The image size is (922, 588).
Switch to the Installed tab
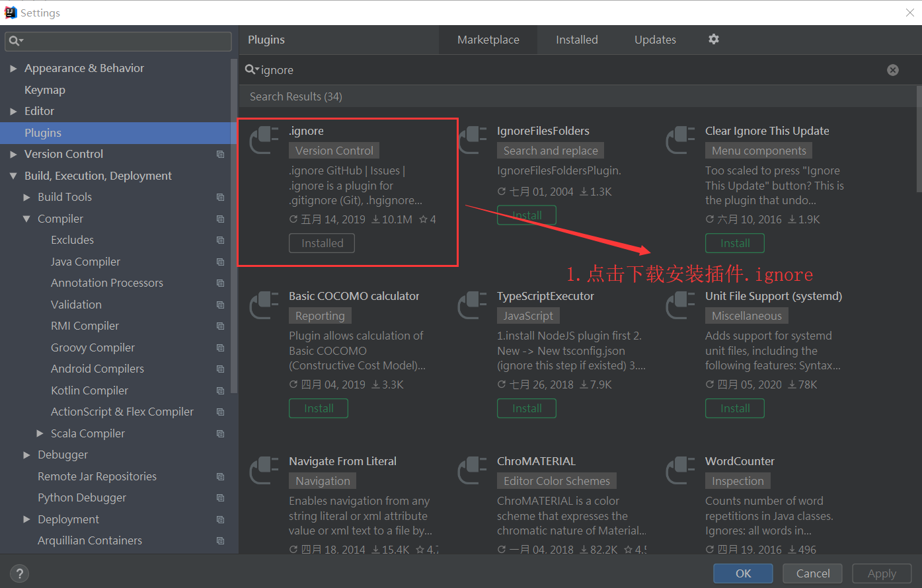[x=577, y=40]
